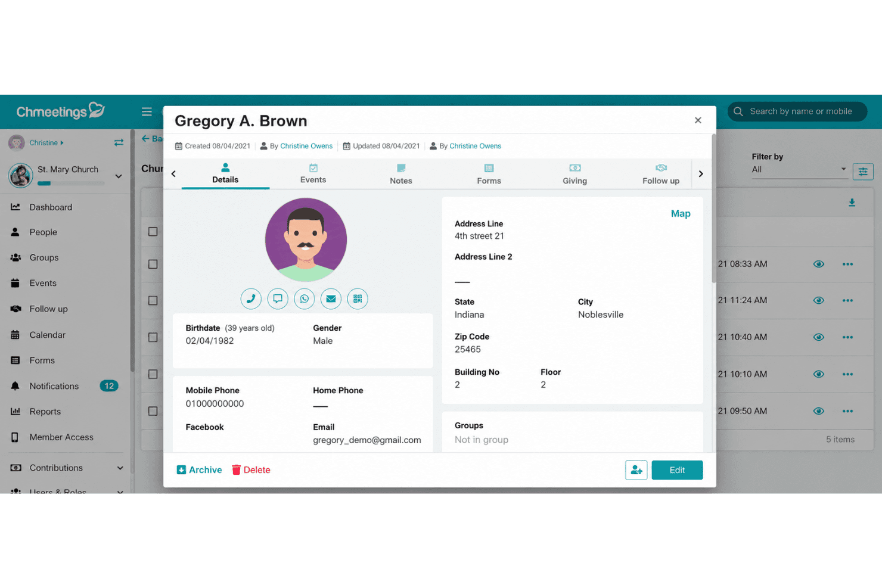882x588 pixels.
Task: Open the filter settings sliders icon
Action: 863,172
